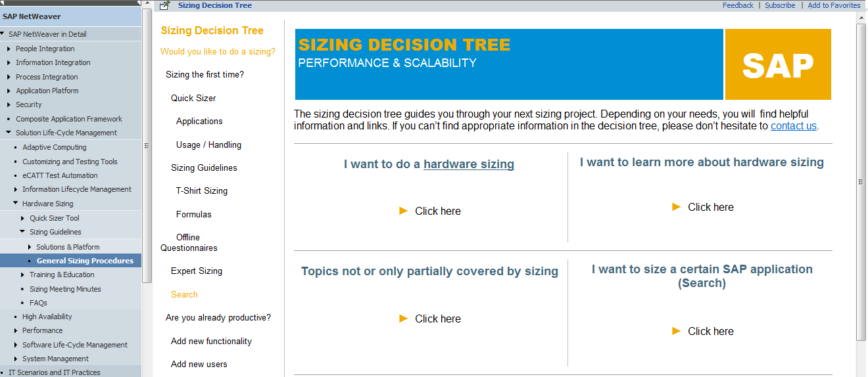Click the orange arrow under Topics not covered
The height and width of the screenshot is (377, 868).
404,319
